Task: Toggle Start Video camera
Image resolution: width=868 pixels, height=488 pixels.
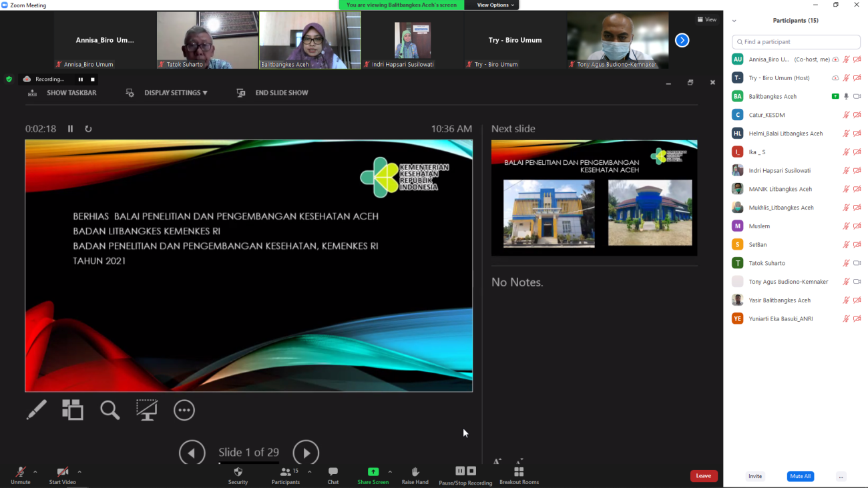Action: point(62,475)
